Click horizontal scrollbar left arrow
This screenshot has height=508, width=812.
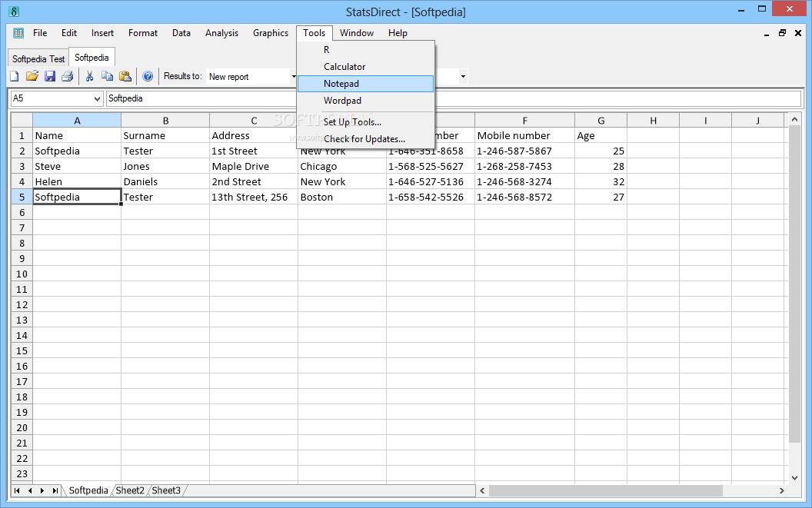pyautogui.click(x=482, y=490)
